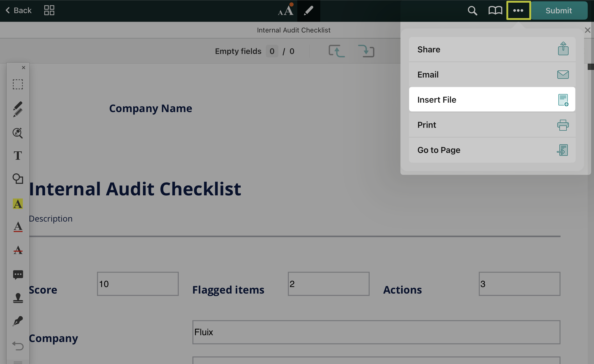
Task: Open the signature pen tool
Action: coord(18,321)
